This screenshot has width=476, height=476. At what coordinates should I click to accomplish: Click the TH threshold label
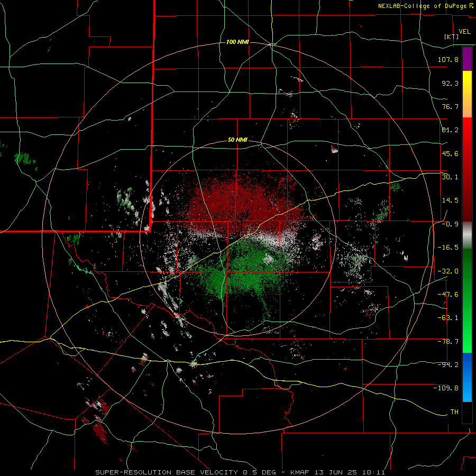[454, 412]
